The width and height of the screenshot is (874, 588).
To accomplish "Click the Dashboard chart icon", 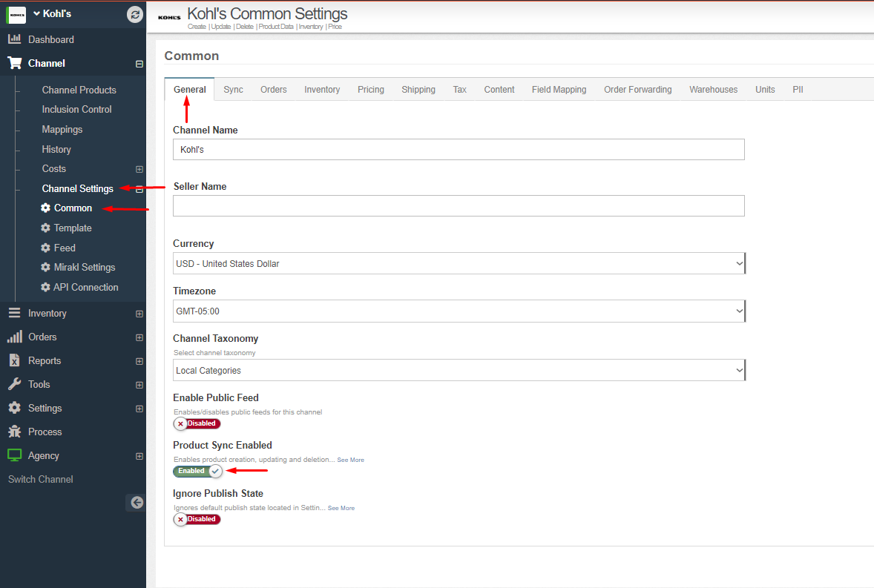I will click(x=15, y=39).
